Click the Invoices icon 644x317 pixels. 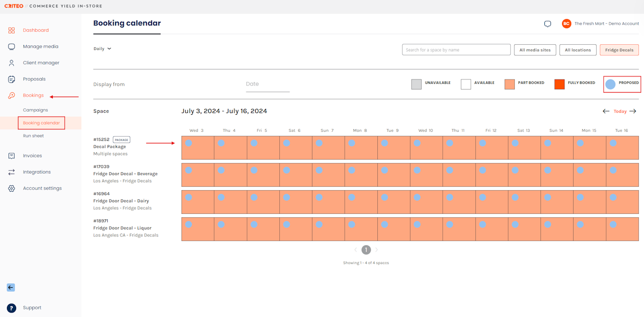pos(12,156)
